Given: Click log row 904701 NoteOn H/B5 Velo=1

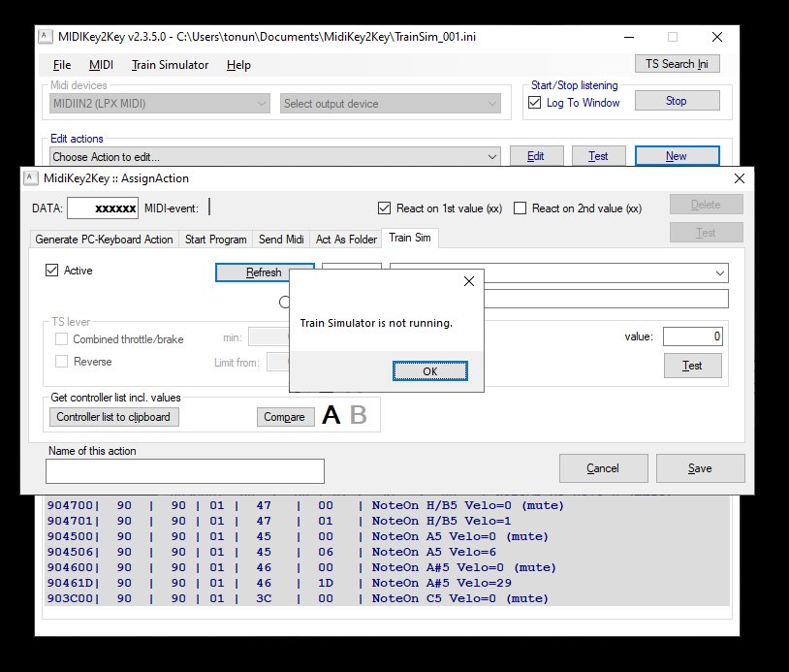Looking at the screenshot, I should coord(386,521).
